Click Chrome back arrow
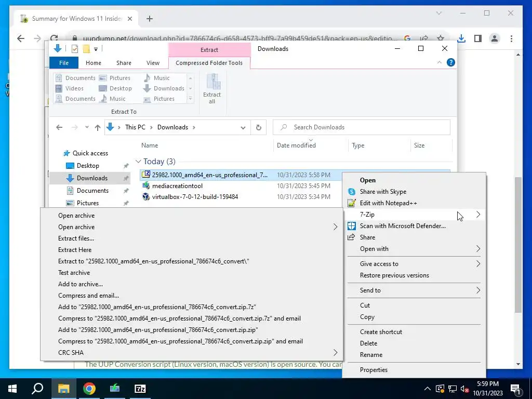The image size is (532, 399). coord(21,38)
